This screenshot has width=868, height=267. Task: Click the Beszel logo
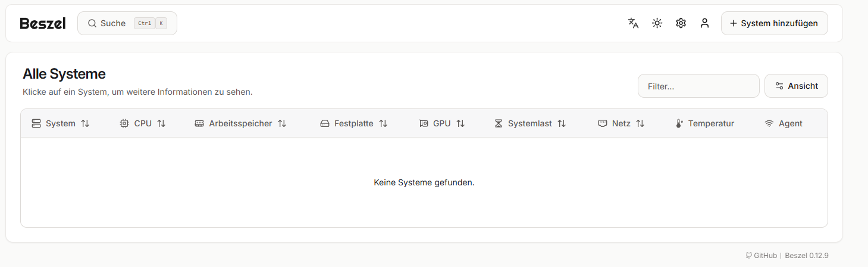43,23
